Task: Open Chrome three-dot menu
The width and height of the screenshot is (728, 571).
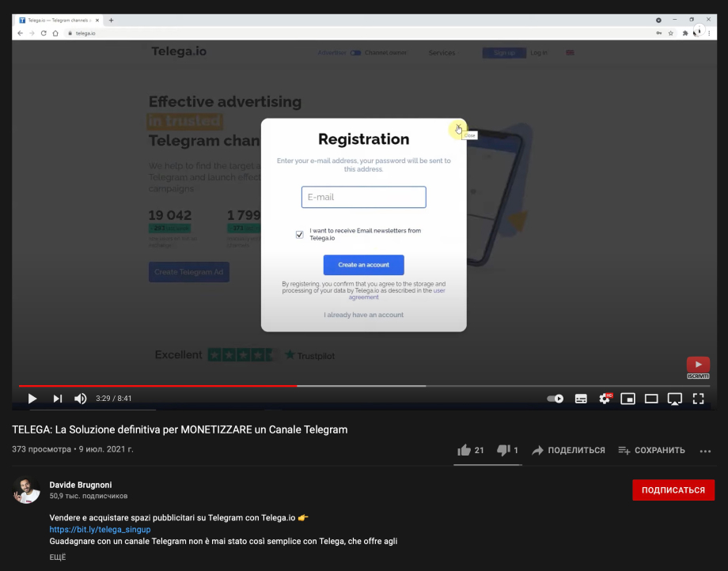Action: tap(709, 33)
